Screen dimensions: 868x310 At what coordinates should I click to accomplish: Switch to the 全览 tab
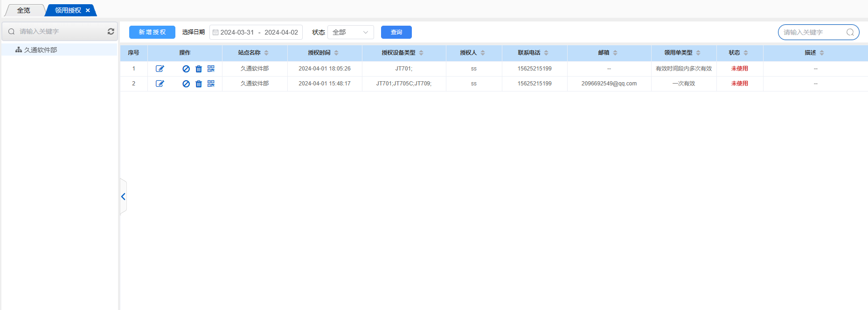(24, 10)
